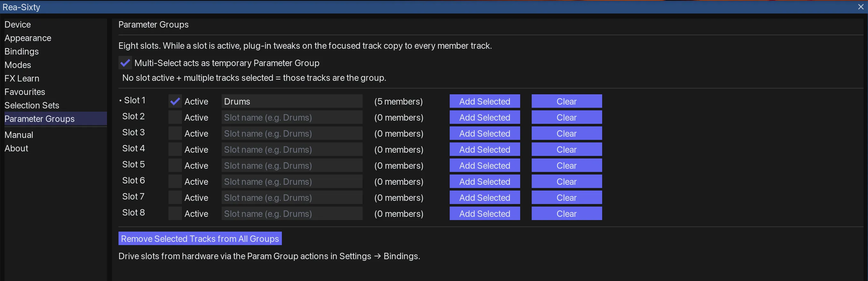Enable the Active checkbox for Slot 2
Viewport: 868px width, 281px height.
pyautogui.click(x=175, y=117)
